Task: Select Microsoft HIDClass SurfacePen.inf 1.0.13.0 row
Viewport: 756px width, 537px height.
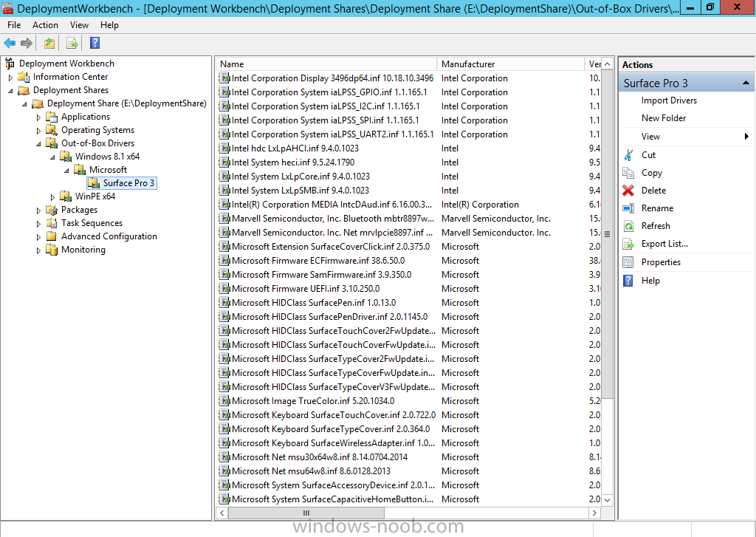Action: tap(409, 303)
